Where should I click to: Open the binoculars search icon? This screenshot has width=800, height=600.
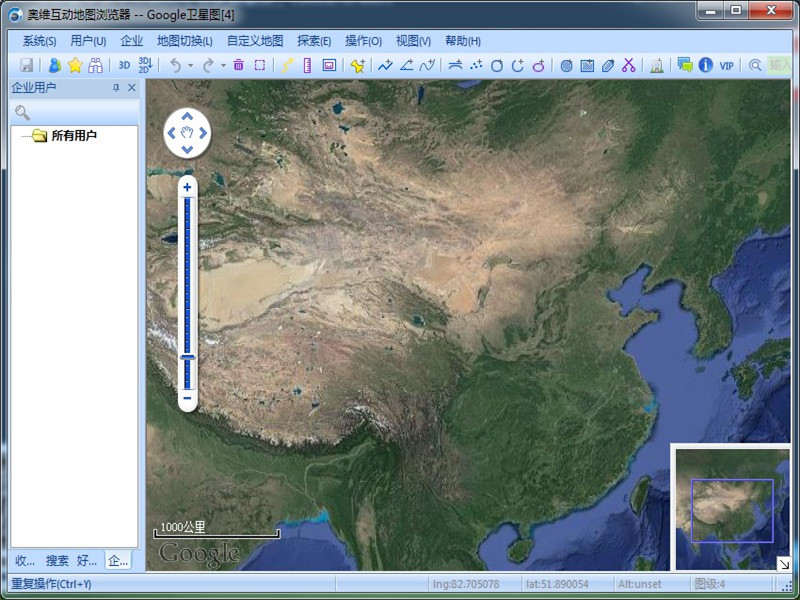point(95,65)
